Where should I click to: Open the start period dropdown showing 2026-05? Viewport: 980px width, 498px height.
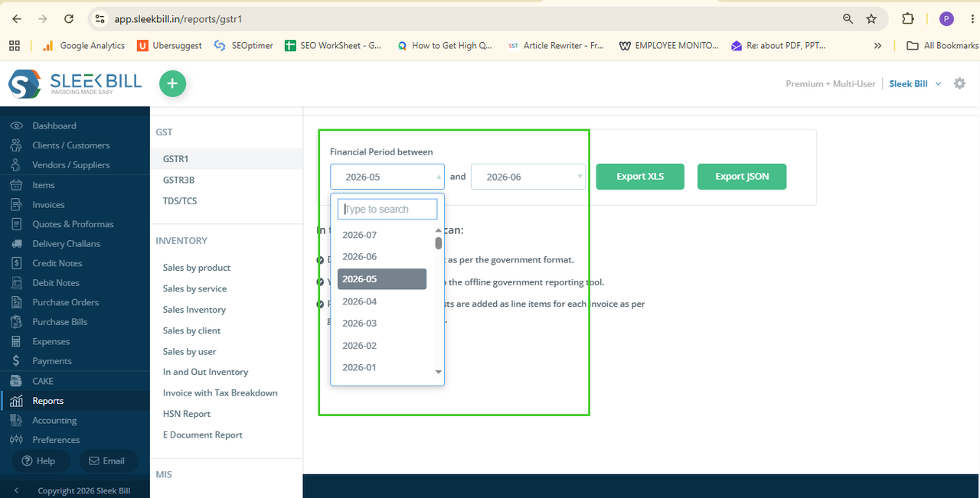pos(387,177)
